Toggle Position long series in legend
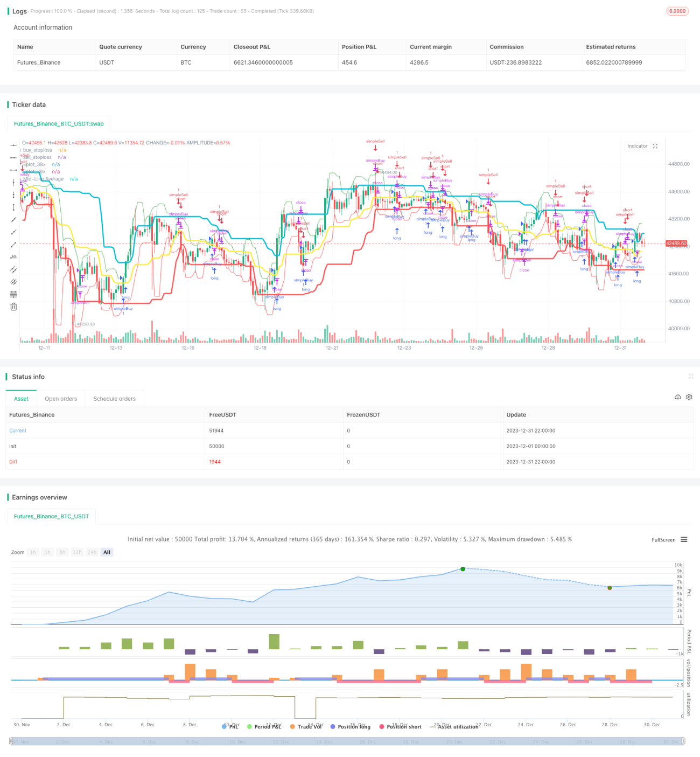This screenshot has height=757, width=700. (350, 726)
